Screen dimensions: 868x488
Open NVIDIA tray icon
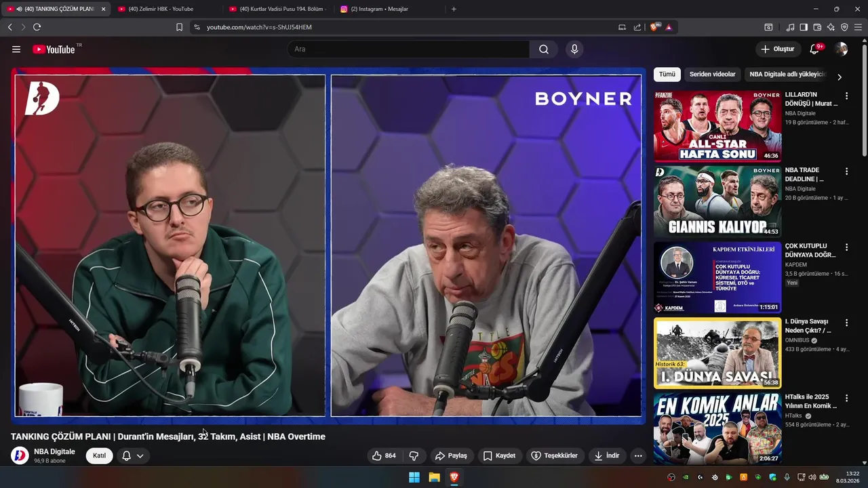coord(686,477)
